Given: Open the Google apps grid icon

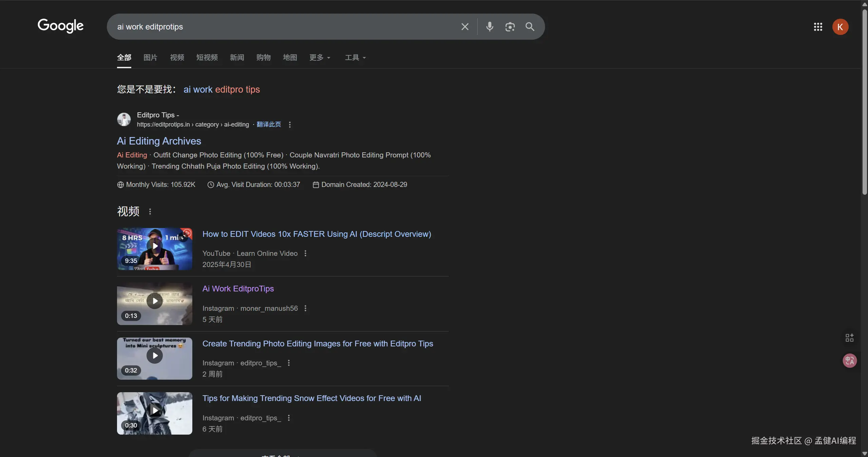Looking at the screenshot, I should tap(818, 27).
